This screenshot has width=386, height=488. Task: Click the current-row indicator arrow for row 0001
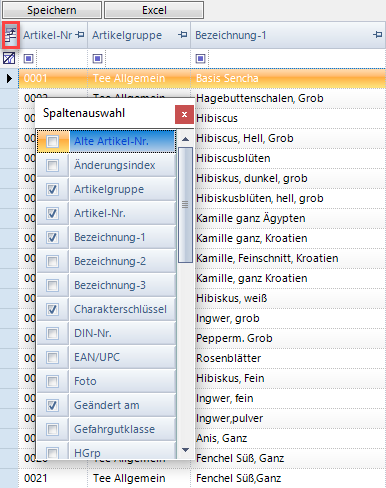pyautogui.click(x=9, y=78)
